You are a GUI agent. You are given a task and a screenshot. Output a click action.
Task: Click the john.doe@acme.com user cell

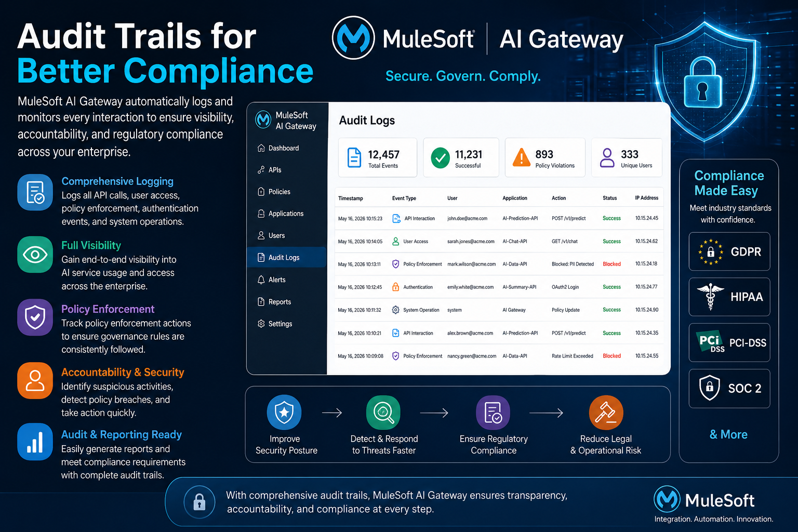click(468, 219)
